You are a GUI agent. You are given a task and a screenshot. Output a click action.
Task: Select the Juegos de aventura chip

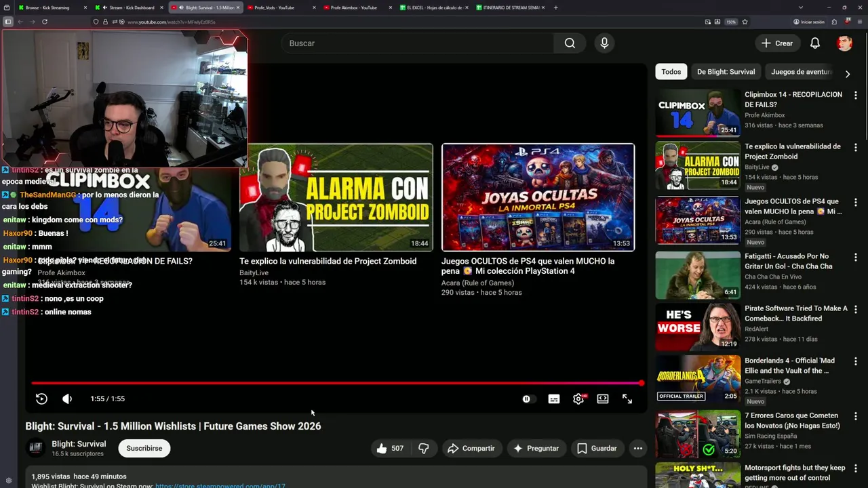(x=801, y=72)
